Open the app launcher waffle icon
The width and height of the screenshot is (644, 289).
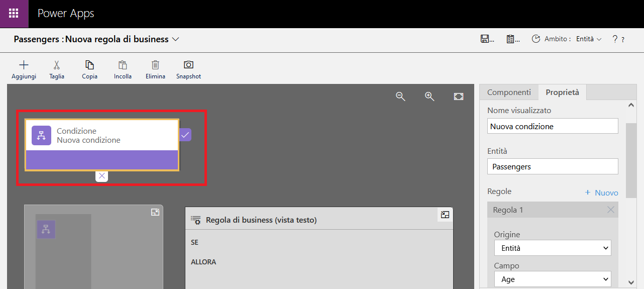point(14,14)
